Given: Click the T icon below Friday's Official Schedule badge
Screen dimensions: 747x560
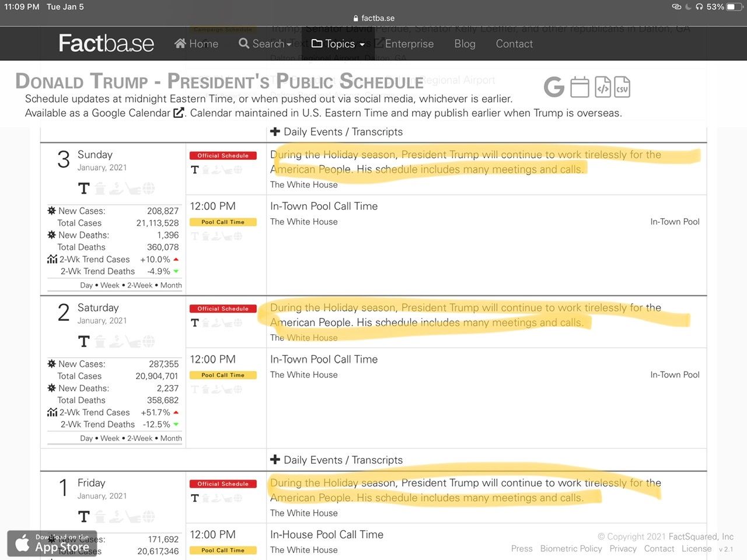Looking at the screenshot, I should tap(195, 498).
